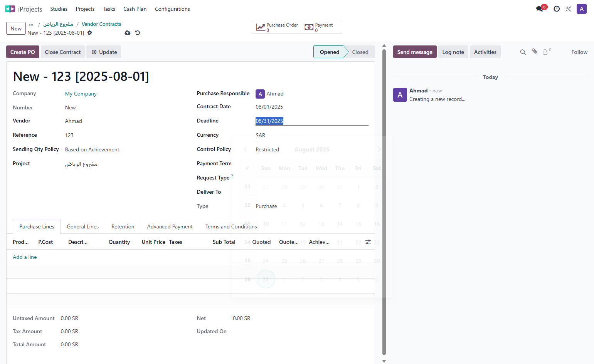Switch to the General Lines tab
This screenshot has height=364, width=594.
pos(83,226)
